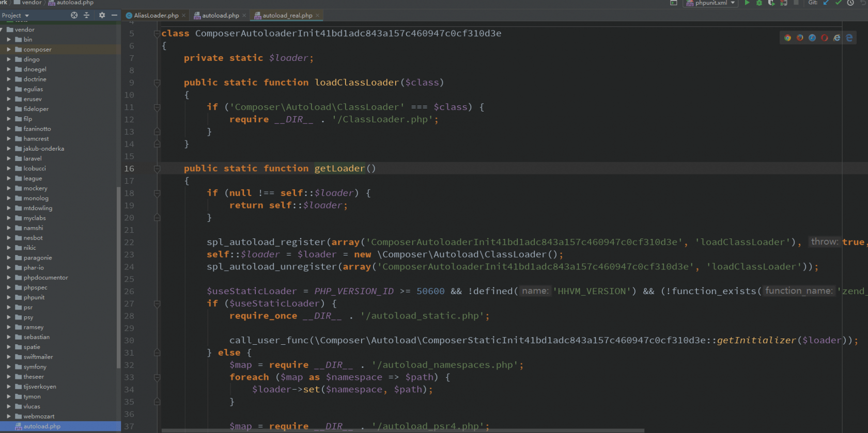Commit changes with green checkmark icon
868x433 pixels.
838,3
